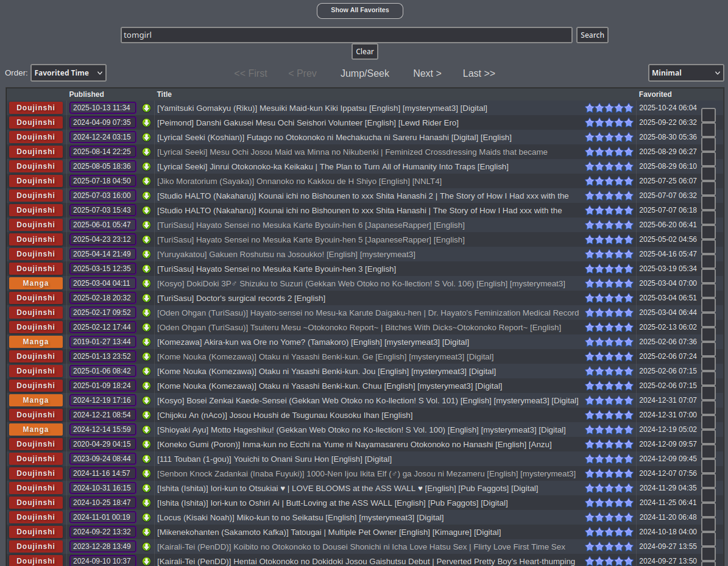Click the green download arrow for 2020-04-29 04:15

click(x=146, y=444)
